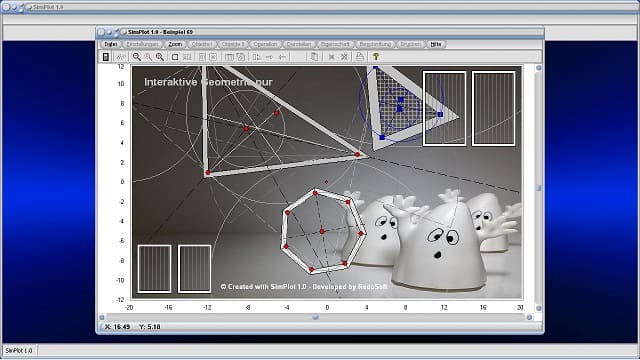Click the second striped panel at bottom-left
The image size is (640, 360).
tap(195, 269)
